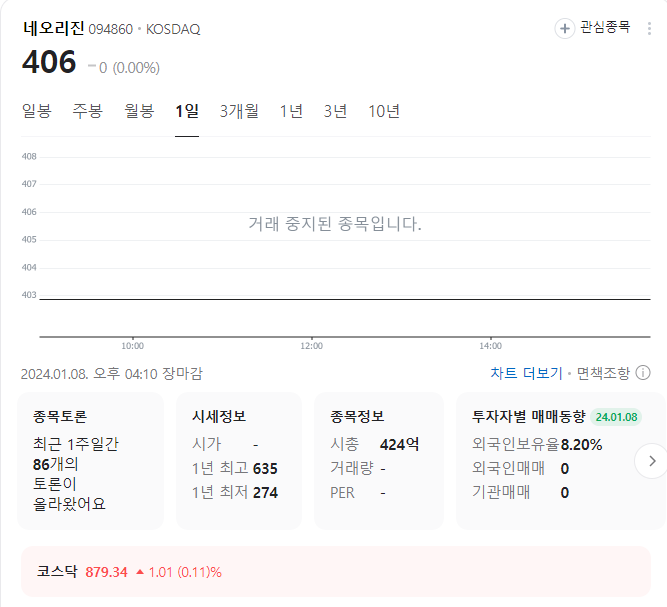Click the 관심종목 label
667x607 pixels.
[605, 28]
